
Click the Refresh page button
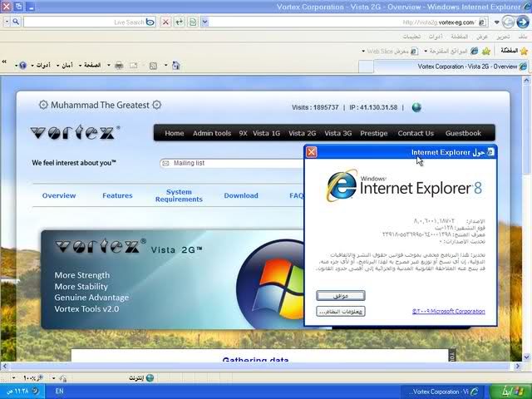[x=180, y=22]
